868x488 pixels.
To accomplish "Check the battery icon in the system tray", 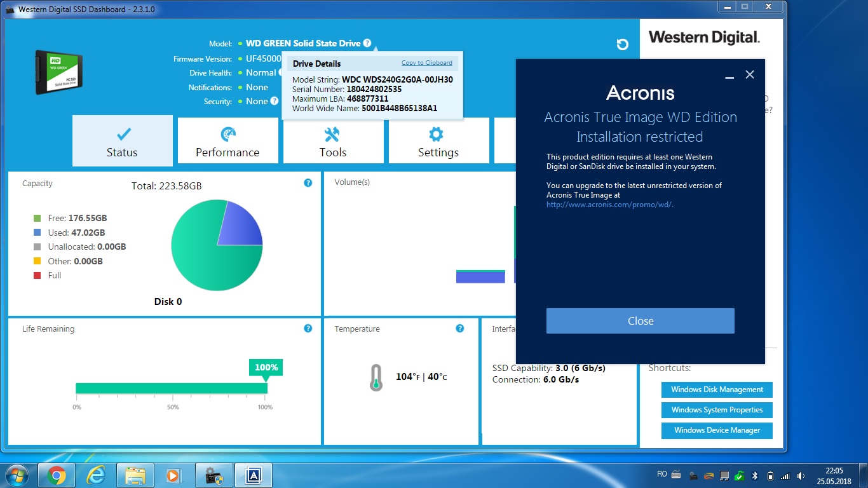I will 771,475.
